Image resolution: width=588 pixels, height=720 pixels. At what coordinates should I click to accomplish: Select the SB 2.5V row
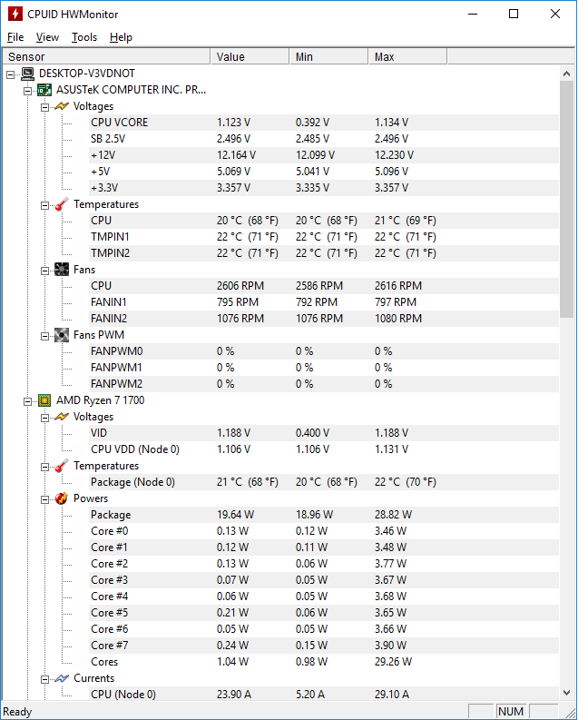pyautogui.click(x=324, y=139)
